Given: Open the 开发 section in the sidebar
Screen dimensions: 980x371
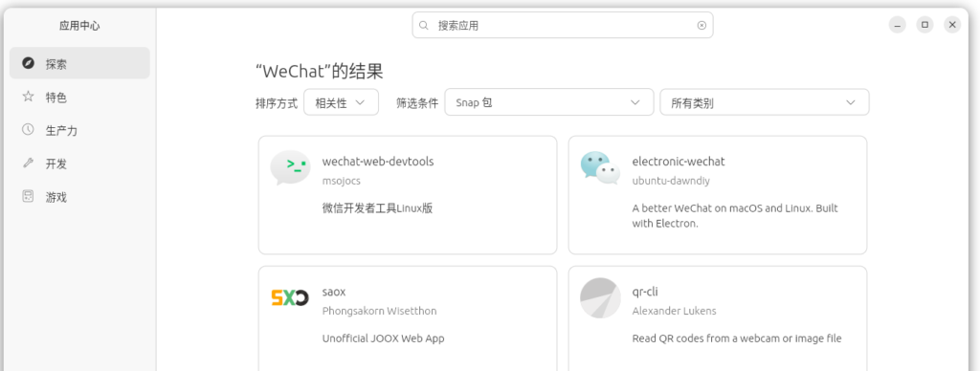Looking at the screenshot, I should (x=79, y=164).
